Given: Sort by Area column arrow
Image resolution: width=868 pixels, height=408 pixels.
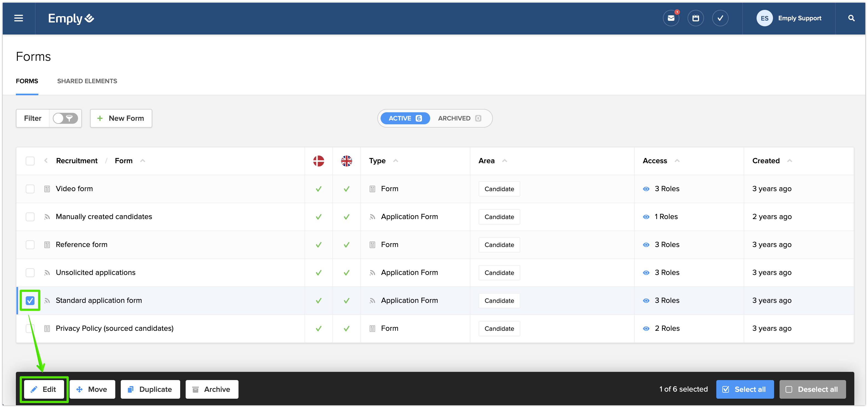Looking at the screenshot, I should [x=504, y=161].
